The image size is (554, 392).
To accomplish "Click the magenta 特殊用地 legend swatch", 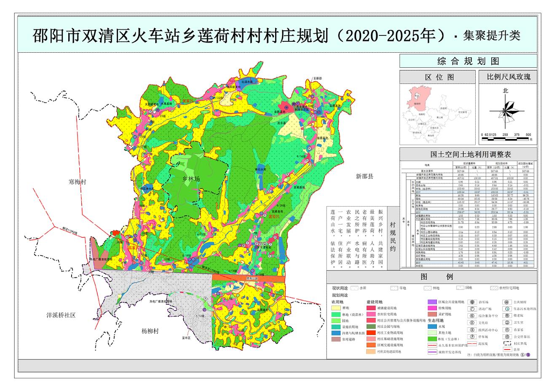I will point(432,308).
